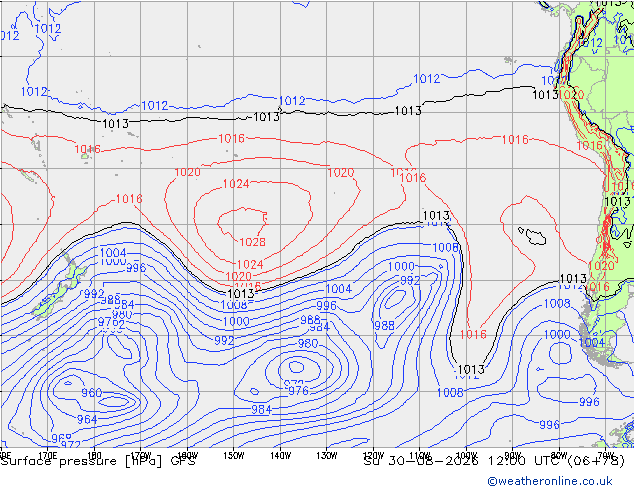The image size is (634, 490).
Task: Click the 100W longitude axis label
Action: (466, 456)
